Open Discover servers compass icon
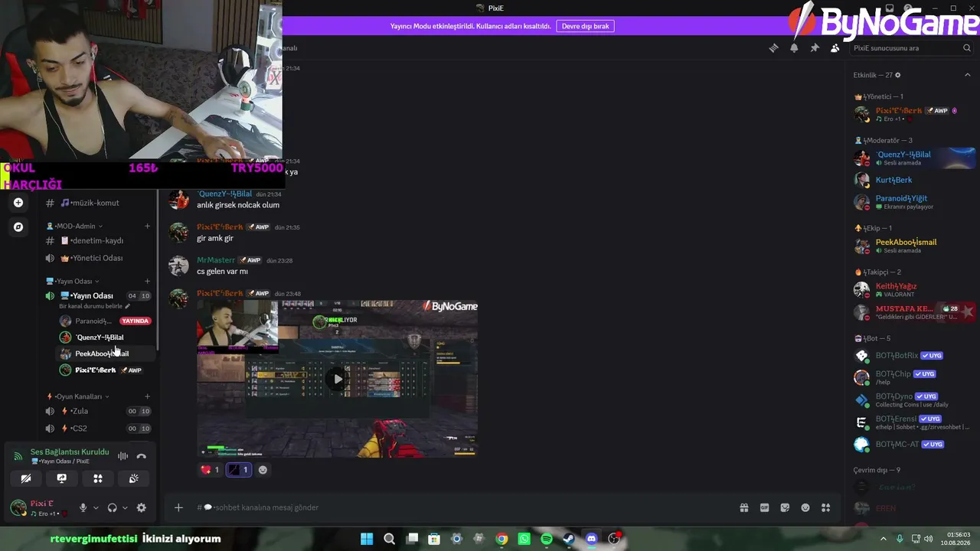Screen dimensions: 980x551 18,227
